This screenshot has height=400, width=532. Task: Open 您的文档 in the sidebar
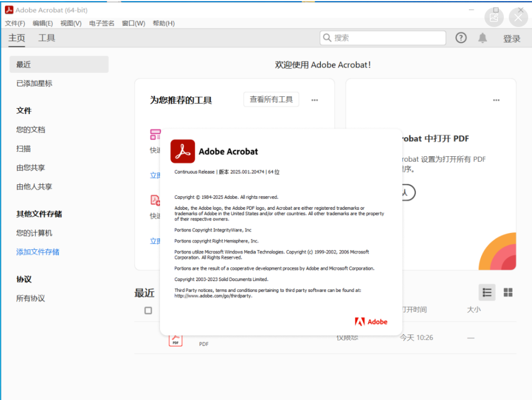pos(30,130)
